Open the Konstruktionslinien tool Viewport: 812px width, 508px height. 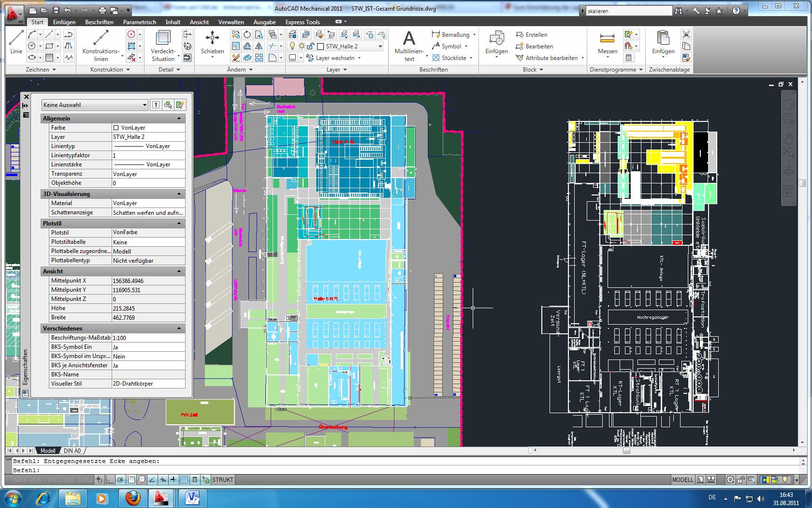click(101, 45)
